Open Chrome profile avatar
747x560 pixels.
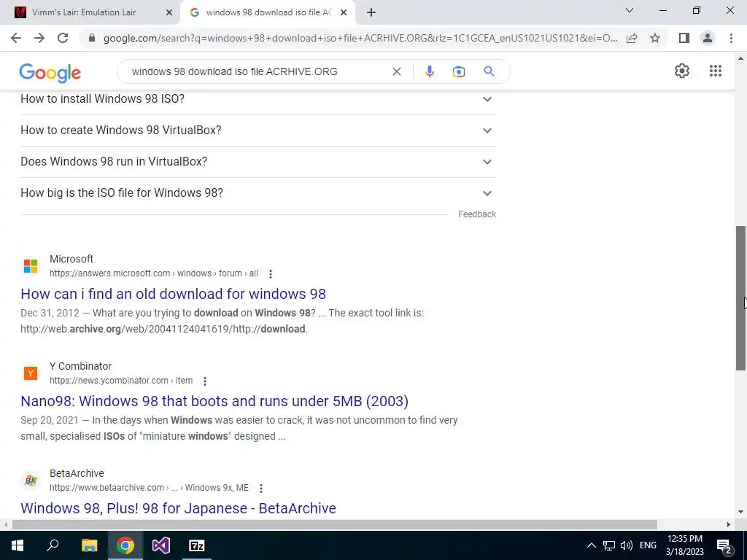coord(708,38)
